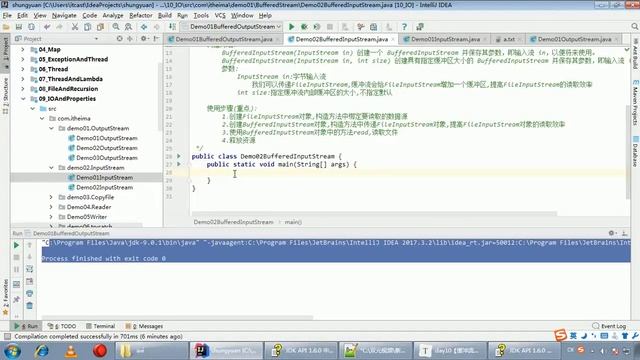Open the Structure side tool window
Image resolution: width=640 pixels, height=360 pixels.
pyautogui.click(x=5, y=95)
